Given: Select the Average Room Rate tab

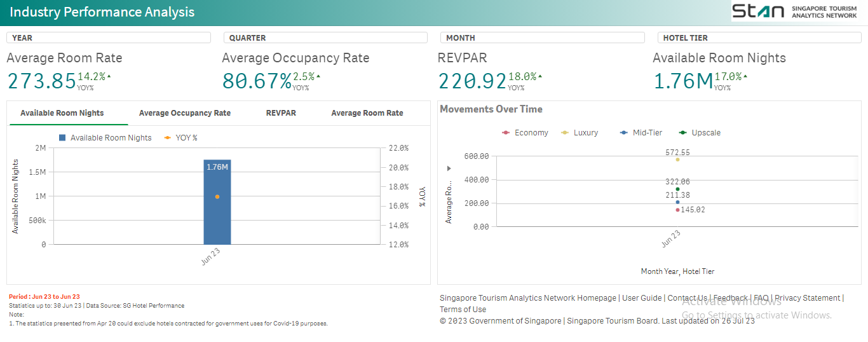Looking at the screenshot, I should click(367, 113).
